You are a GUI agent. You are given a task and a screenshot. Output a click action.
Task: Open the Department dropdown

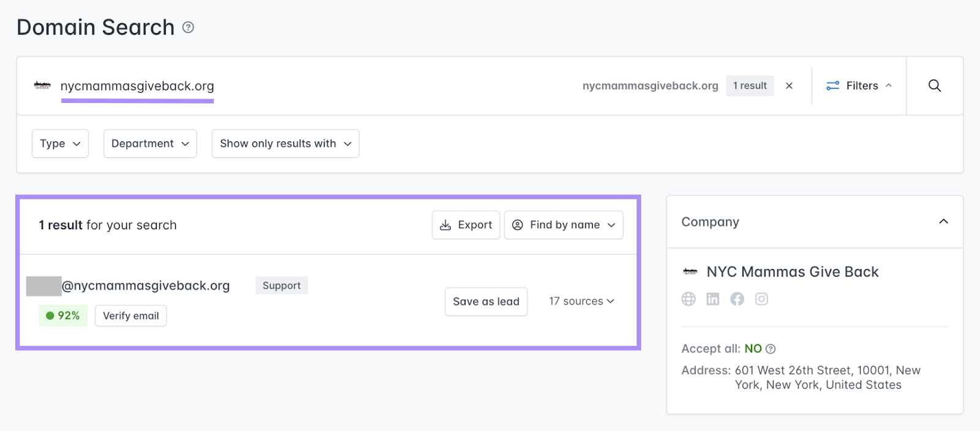coord(150,143)
